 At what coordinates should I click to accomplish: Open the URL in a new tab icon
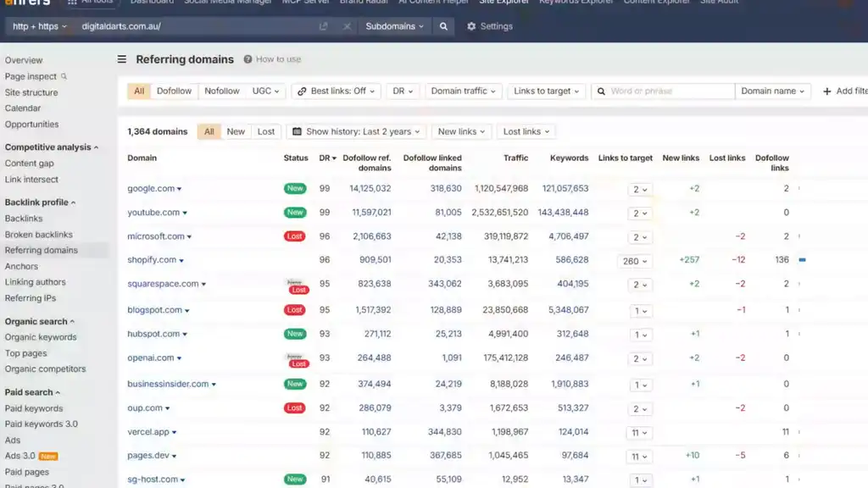click(x=324, y=26)
